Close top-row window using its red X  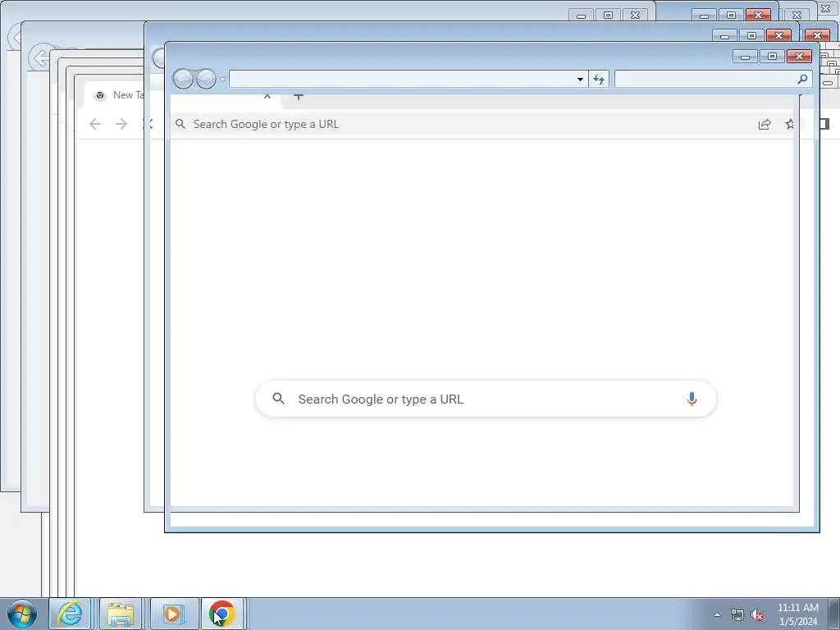[x=758, y=16]
